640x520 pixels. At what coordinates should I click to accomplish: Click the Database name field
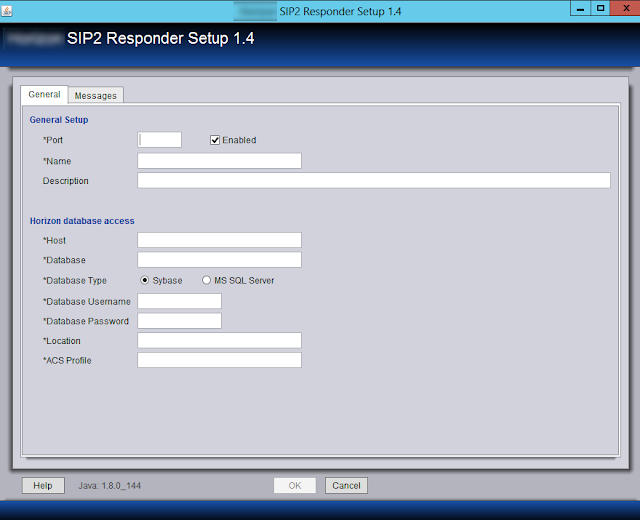pos(220,260)
